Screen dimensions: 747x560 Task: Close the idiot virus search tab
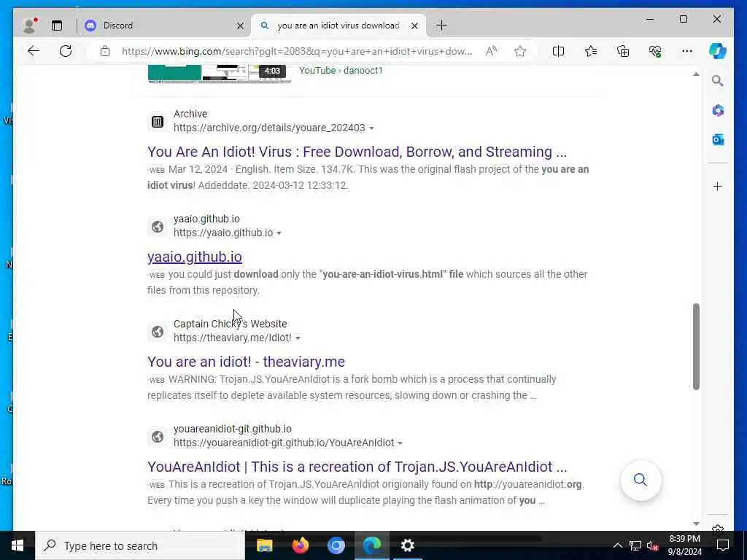pyautogui.click(x=414, y=26)
